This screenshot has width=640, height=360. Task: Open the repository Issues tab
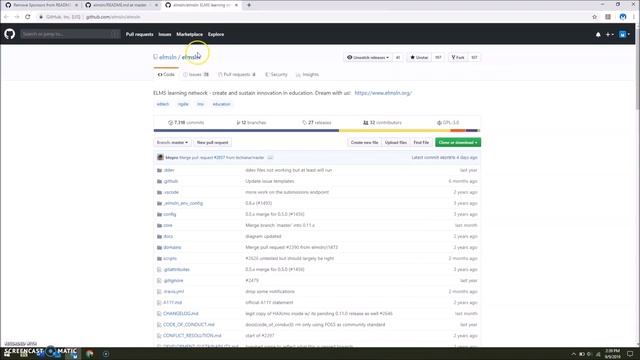[x=196, y=75]
